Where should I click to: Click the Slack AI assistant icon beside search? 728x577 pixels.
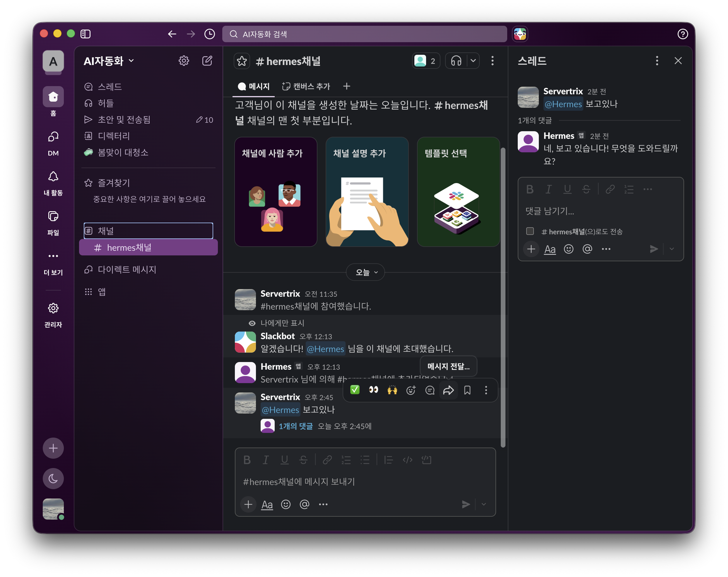pos(520,34)
